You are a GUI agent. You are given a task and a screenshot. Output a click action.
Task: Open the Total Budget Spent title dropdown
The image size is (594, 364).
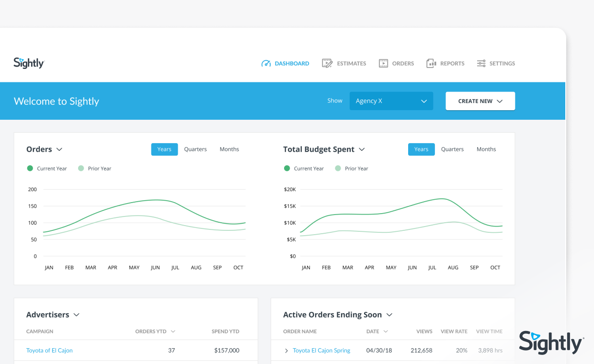[362, 149]
